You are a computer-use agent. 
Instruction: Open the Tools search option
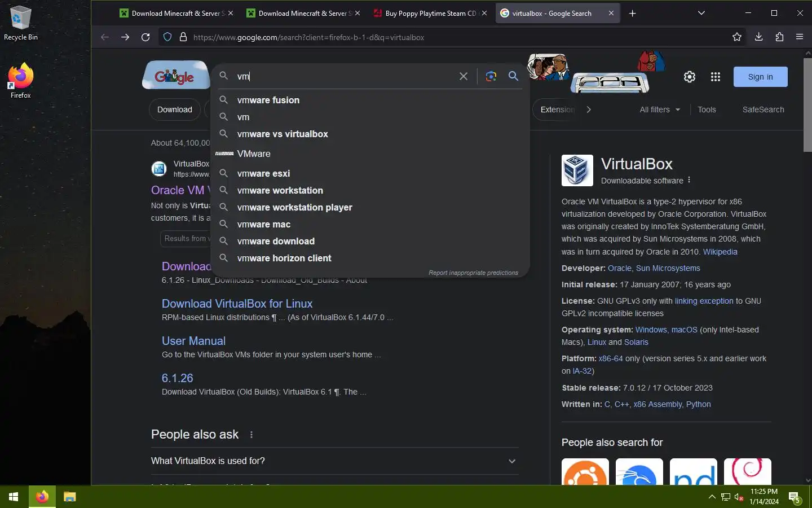707,110
